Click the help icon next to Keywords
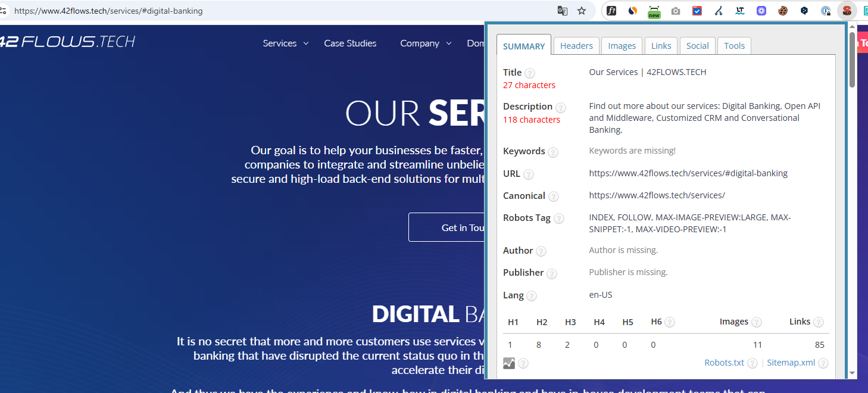The width and height of the screenshot is (868, 393). tap(553, 152)
